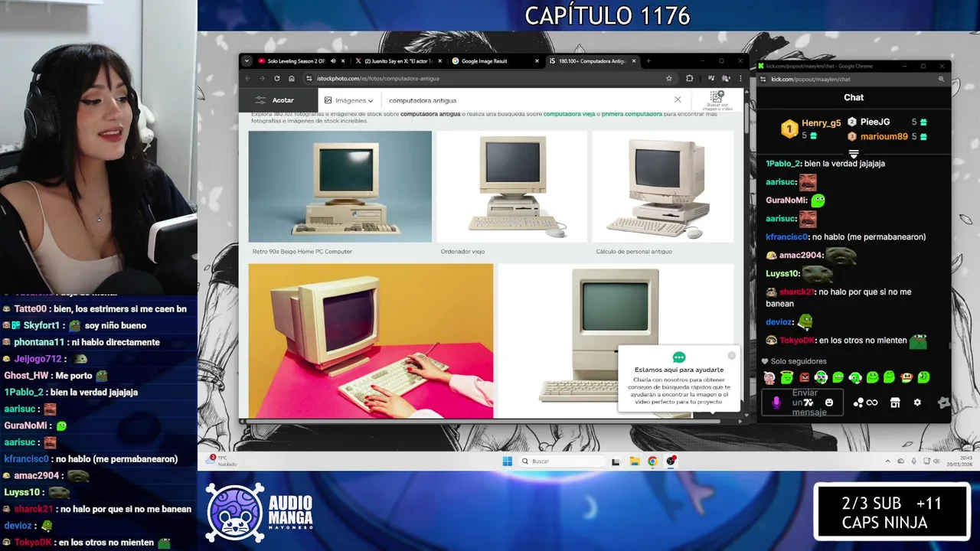Open the weather widget showing 11°C
Image resolution: width=980 pixels, height=551 pixels.
tap(222, 461)
